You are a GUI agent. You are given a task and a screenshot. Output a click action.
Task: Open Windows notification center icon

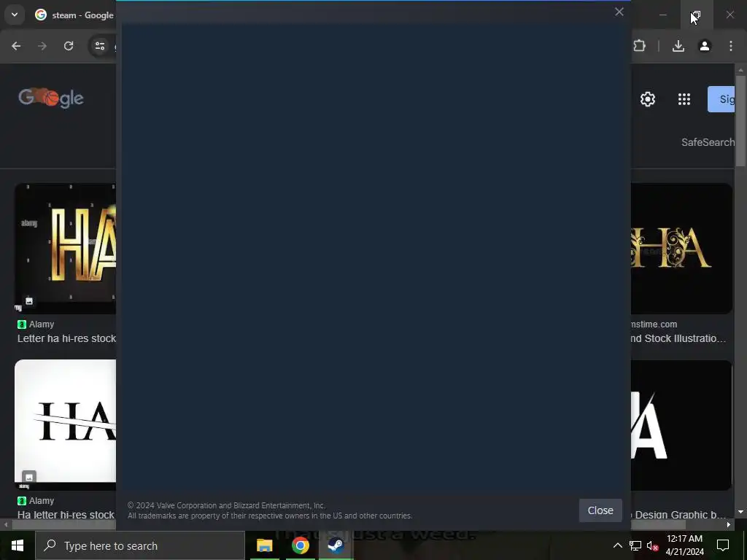[x=723, y=545]
